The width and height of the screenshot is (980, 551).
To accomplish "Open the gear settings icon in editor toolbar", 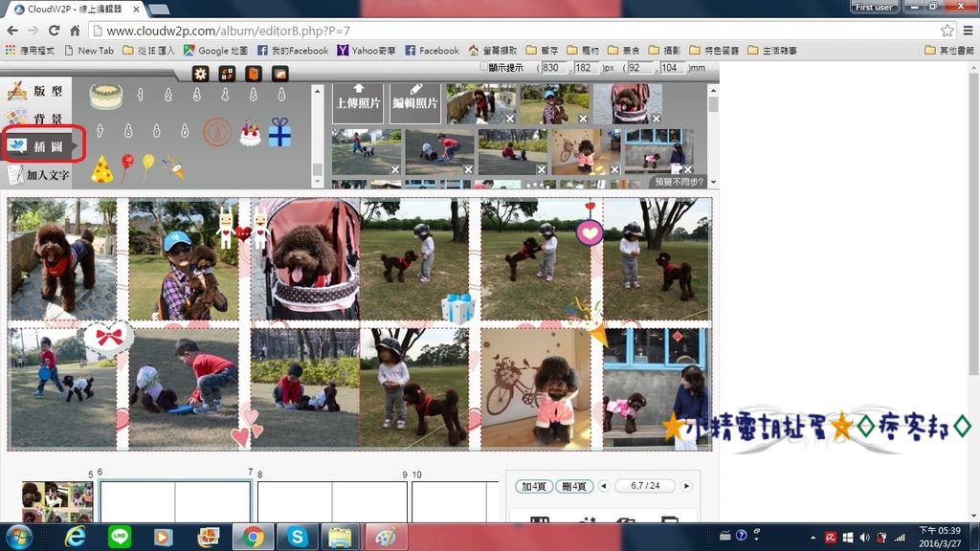I will [x=200, y=74].
